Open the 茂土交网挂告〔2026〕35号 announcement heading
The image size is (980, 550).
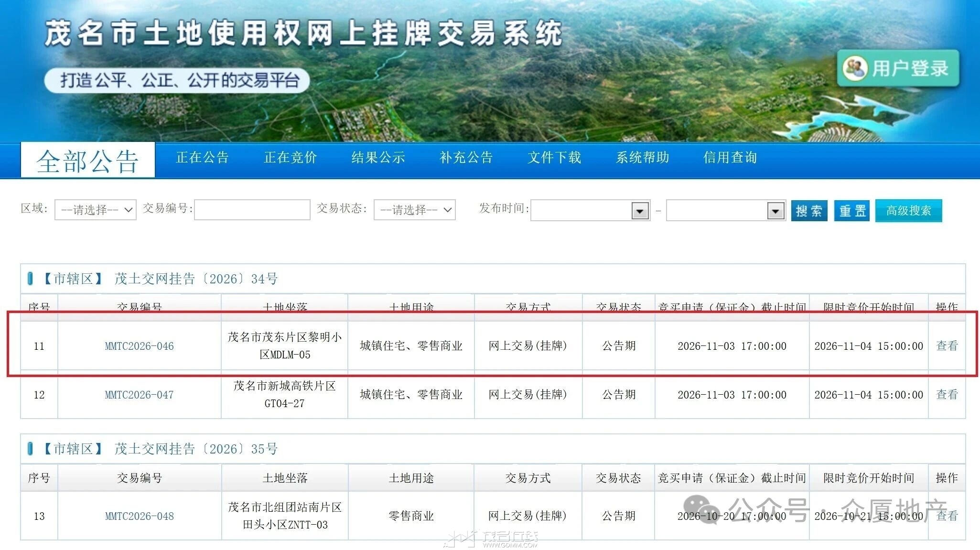[x=196, y=449]
